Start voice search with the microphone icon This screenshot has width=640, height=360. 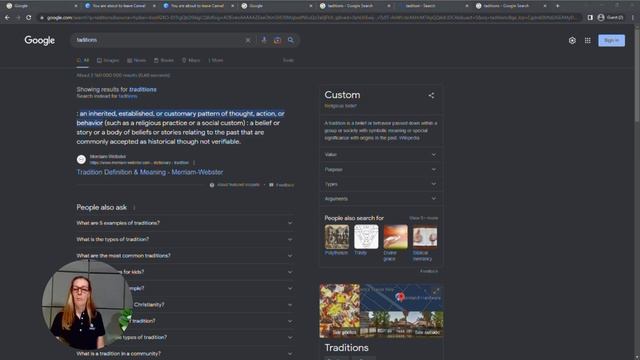pyautogui.click(x=264, y=40)
